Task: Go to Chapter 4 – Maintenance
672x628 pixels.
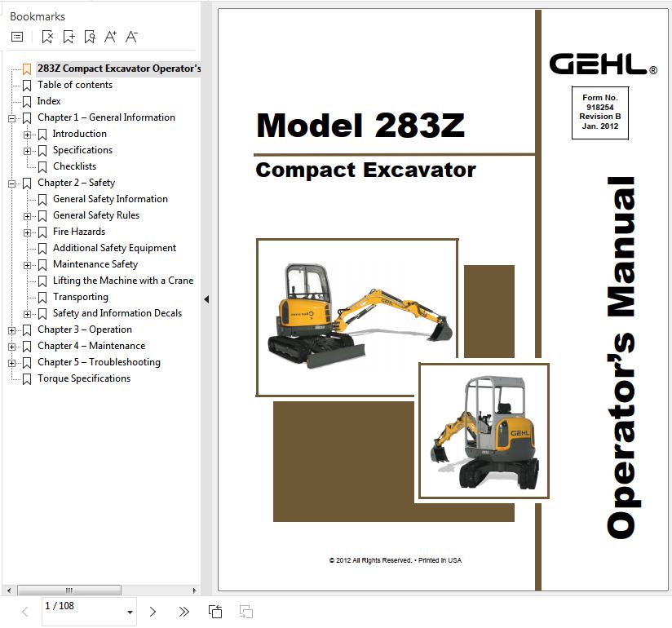Action: pyautogui.click(x=91, y=346)
